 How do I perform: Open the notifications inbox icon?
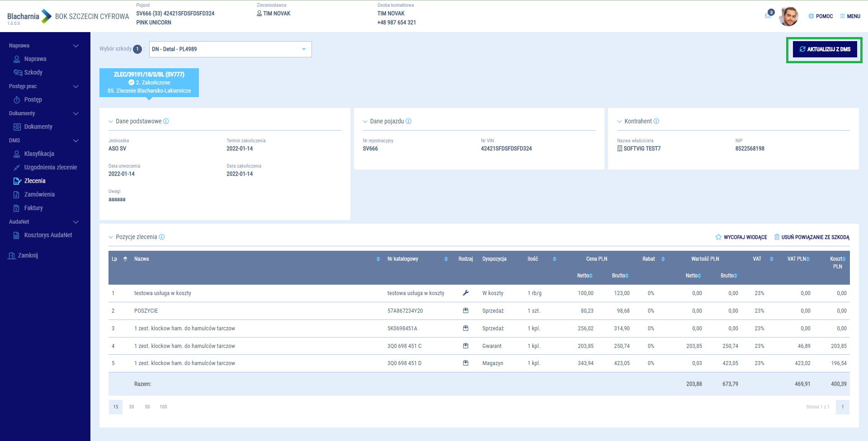(x=768, y=16)
